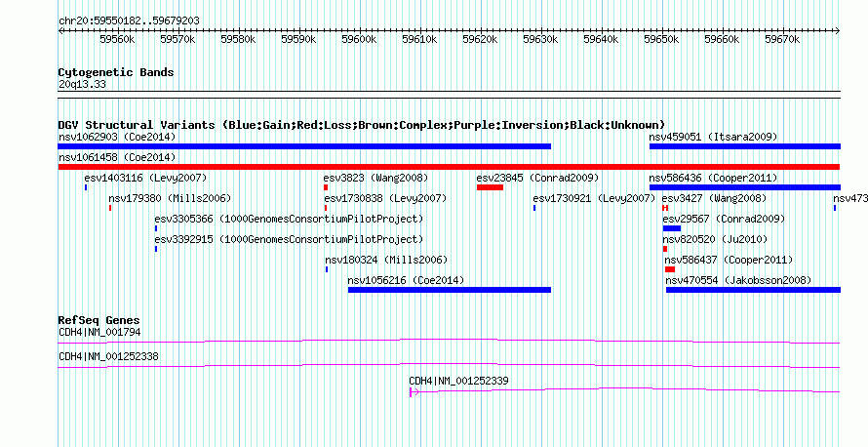Image resolution: width=868 pixels, height=447 pixels.
Task: Click the 59620k ruler tick label
Action: point(481,39)
